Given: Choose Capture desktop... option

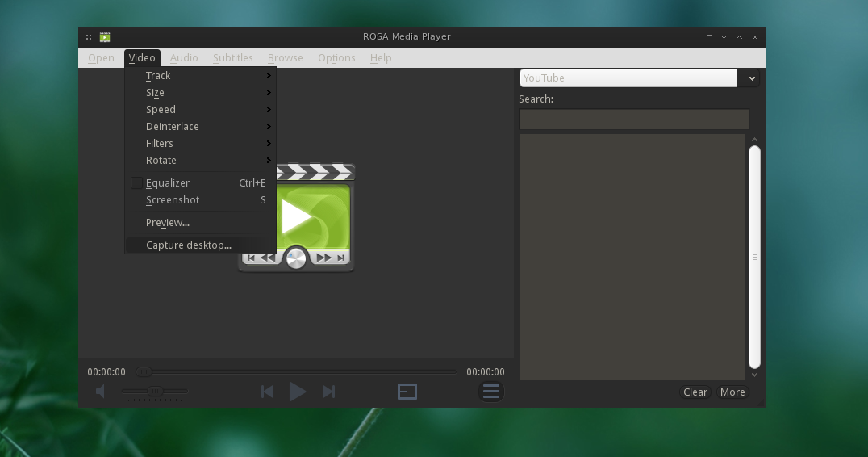Looking at the screenshot, I should click(x=200, y=245).
